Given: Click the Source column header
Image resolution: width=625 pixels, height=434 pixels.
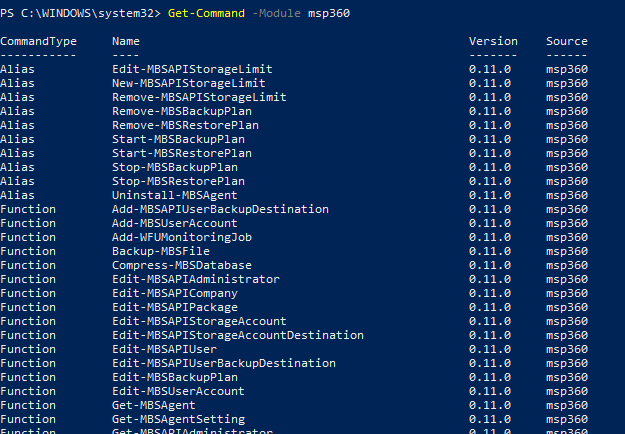Looking at the screenshot, I should pyautogui.click(x=567, y=41).
